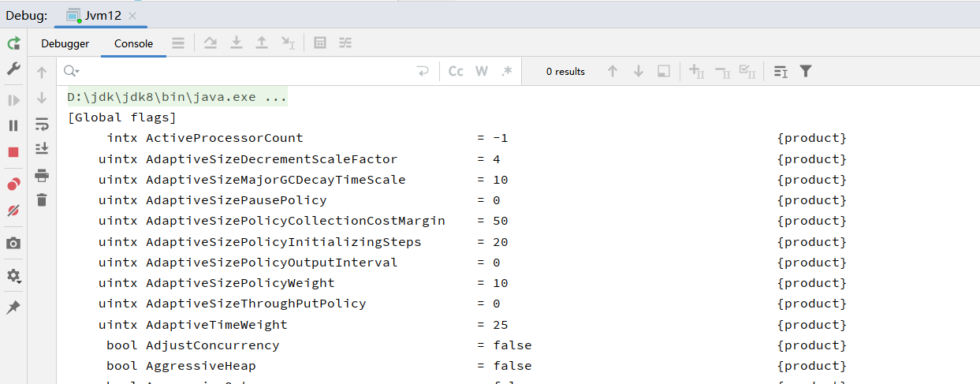Pause the program execution

coord(13,125)
